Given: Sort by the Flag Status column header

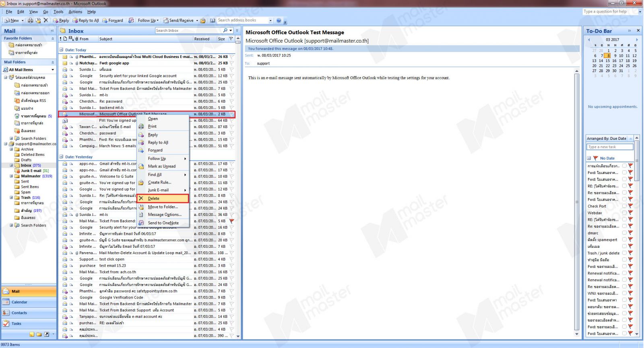Looking at the screenshot, I should (231, 39).
